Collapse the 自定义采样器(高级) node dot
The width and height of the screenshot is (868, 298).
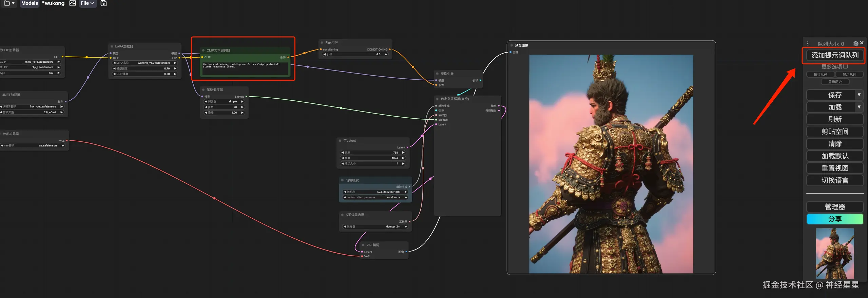[x=437, y=99]
